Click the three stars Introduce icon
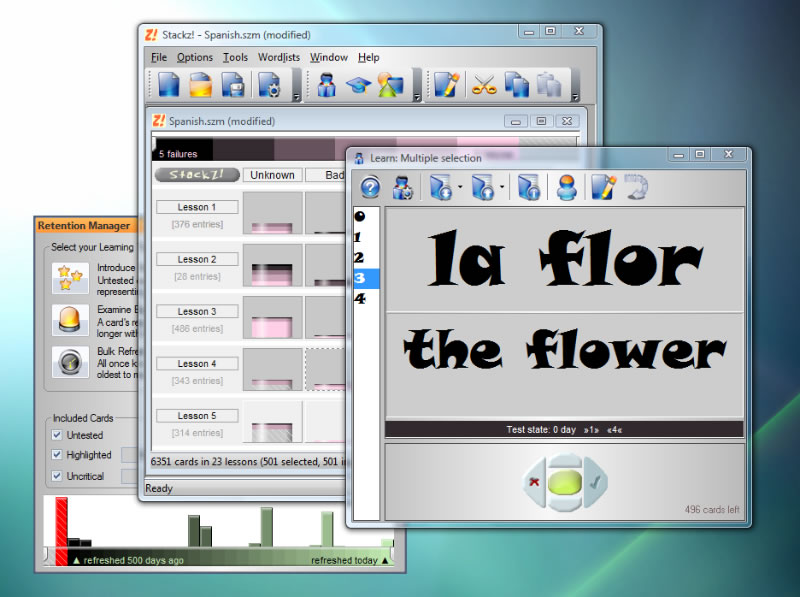 pyautogui.click(x=69, y=279)
